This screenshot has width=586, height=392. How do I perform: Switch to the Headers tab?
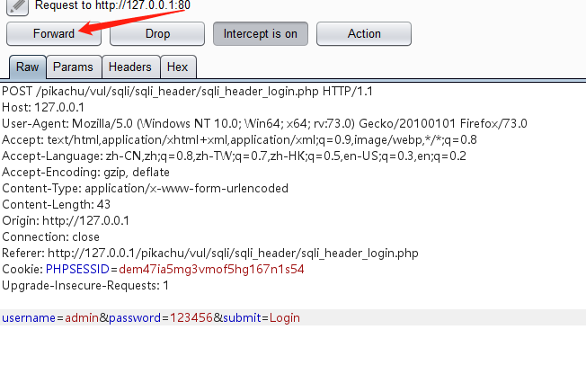130,67
